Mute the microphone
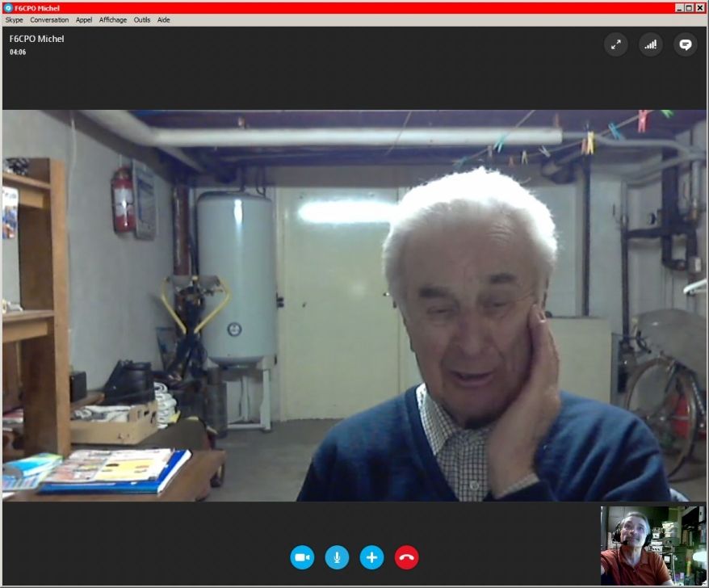 pyautogui.click(x=337, y=557)
